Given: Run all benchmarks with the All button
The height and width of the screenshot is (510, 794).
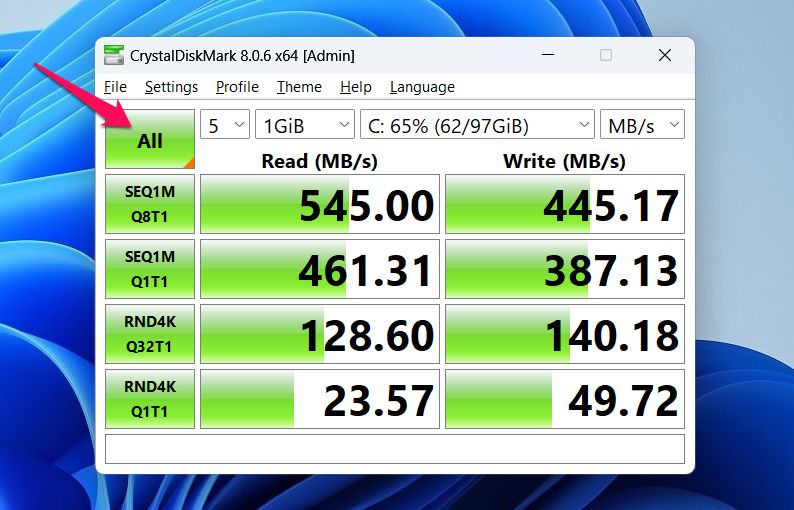Looking at the screenshot, I should coord(150,139).
